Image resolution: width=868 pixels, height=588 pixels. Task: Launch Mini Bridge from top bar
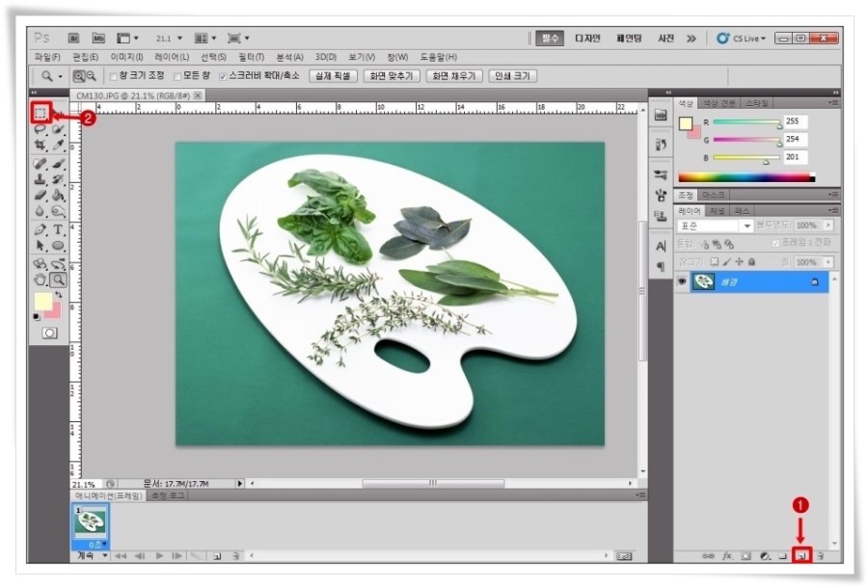click(98, 39)
